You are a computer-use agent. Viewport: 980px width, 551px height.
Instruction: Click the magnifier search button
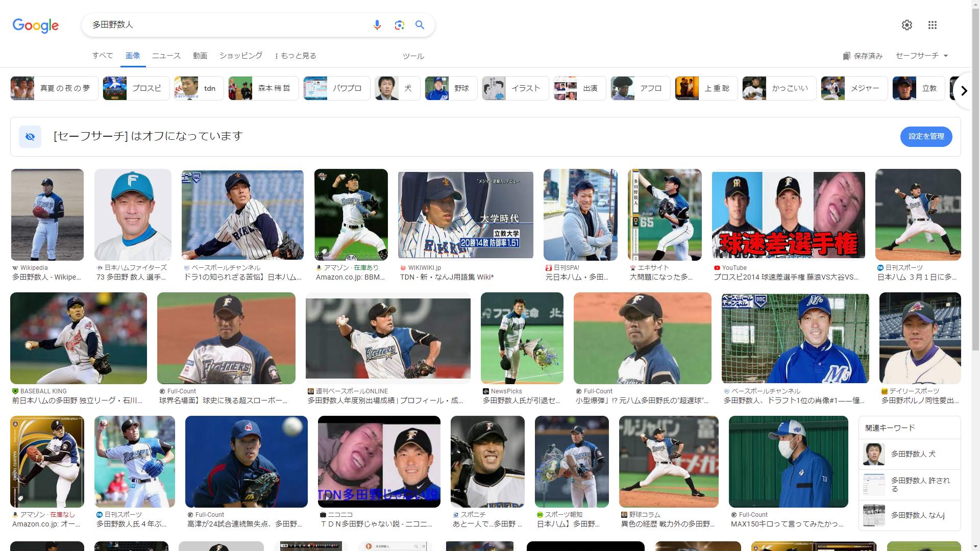[420, 25]
